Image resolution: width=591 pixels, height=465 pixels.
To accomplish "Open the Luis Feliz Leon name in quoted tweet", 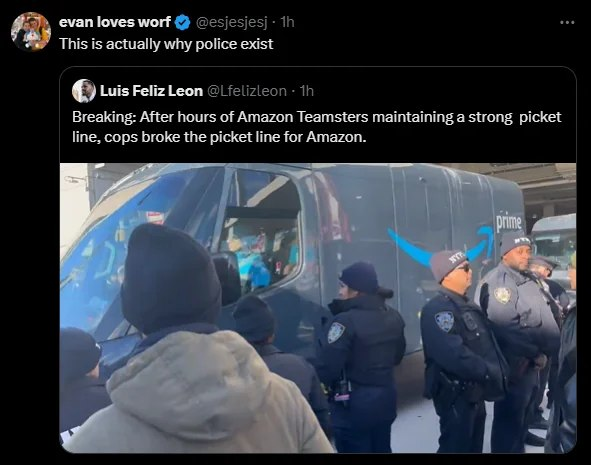I will click(x=152, y=91).
